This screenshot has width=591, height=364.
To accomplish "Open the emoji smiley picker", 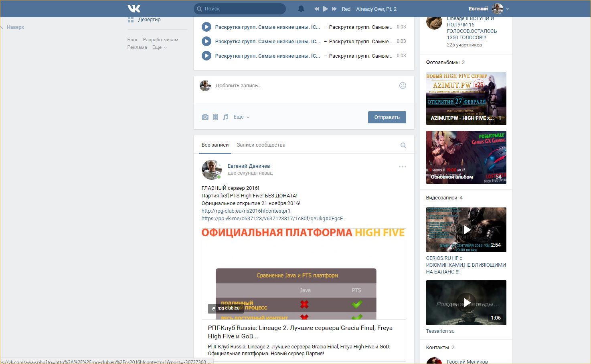I will point(403,85).
